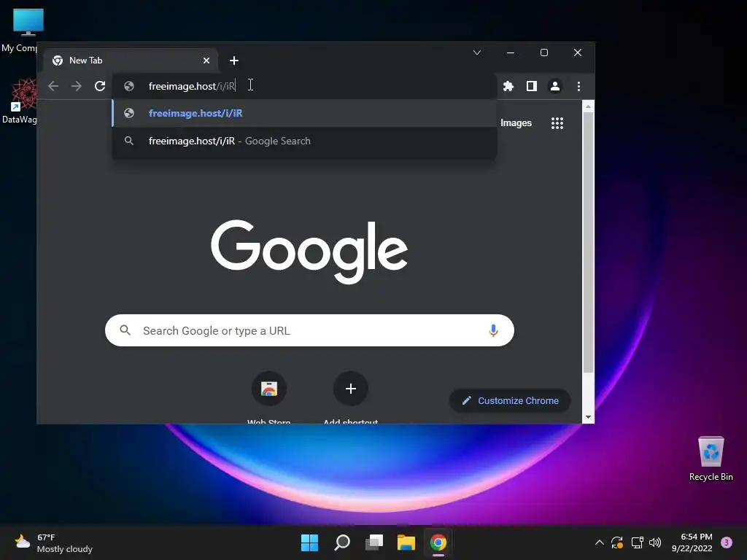Click Customize Chrome button
The image size is (747, 560).
coord(510,400)
